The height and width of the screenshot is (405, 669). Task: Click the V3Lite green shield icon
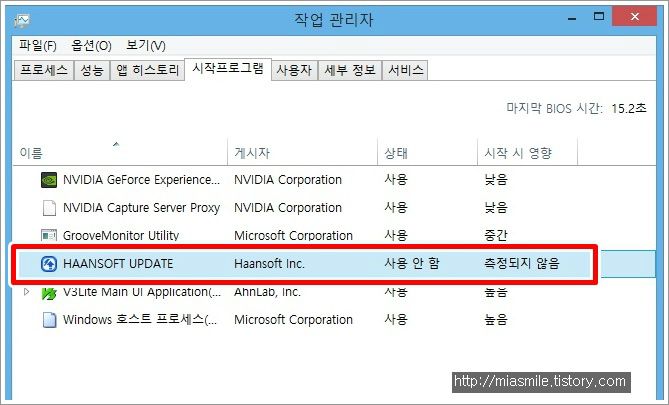pyautogui.click(x=49, y=293)
